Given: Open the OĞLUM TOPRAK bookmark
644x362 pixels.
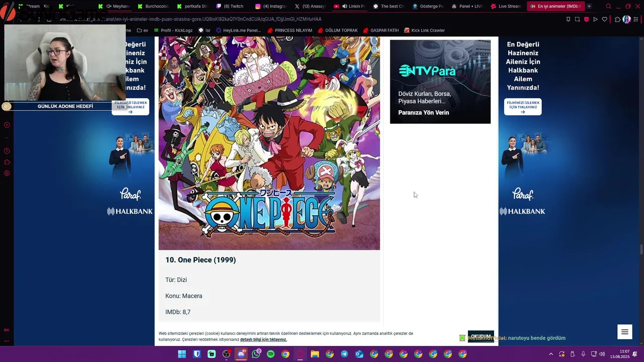Looking at the screenshot, I should coord(338,30).
